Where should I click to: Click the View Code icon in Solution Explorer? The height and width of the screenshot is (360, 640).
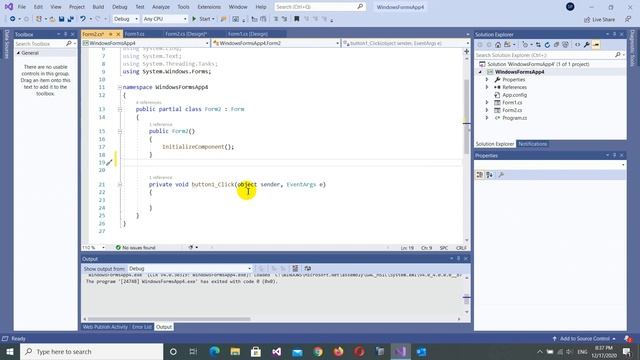[x=578, y=45]
